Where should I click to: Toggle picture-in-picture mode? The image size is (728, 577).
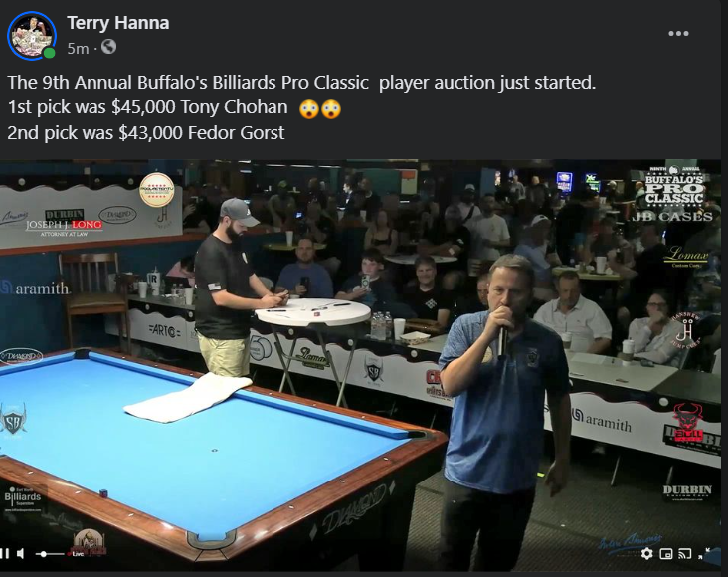pyautogui.click(x=666, y=554)
